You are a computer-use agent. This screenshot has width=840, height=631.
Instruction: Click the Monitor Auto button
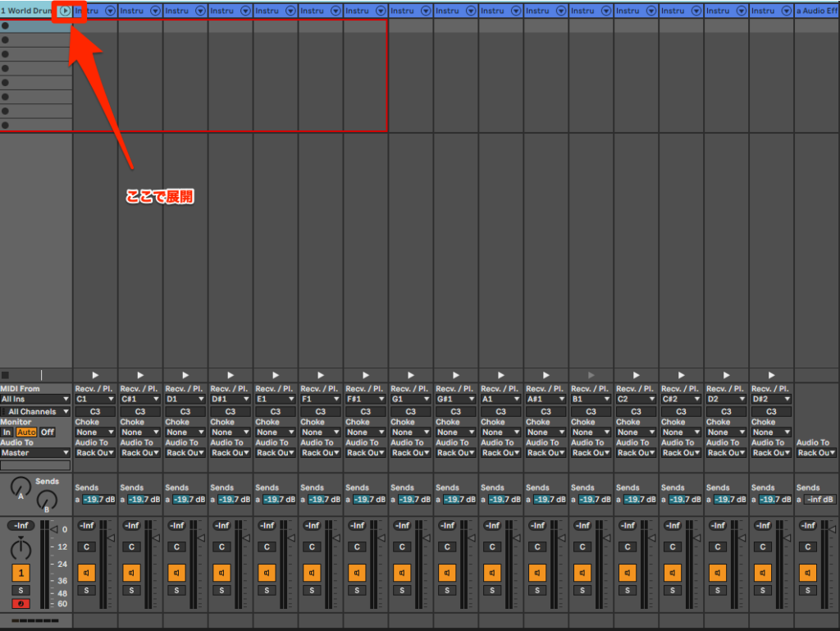pyautogui.click(x=26, y=432)
